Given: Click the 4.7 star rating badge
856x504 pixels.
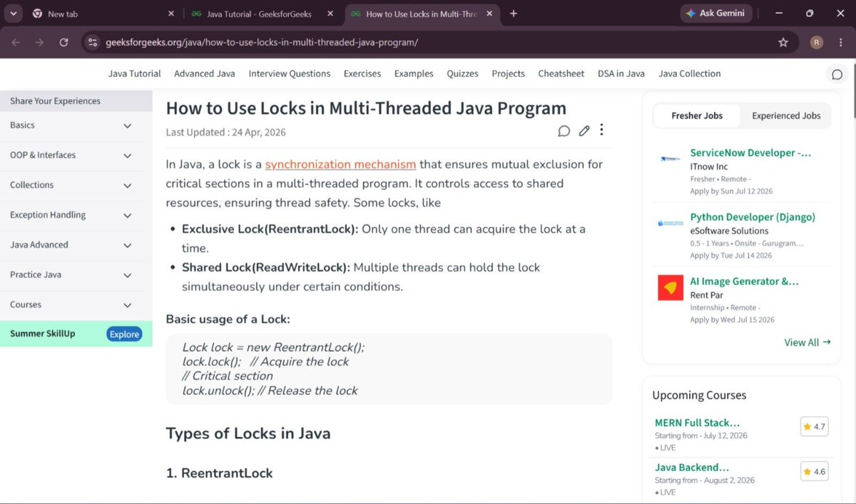Looking at the screenshot, I should pyautogui.click(x=814, y=426).
